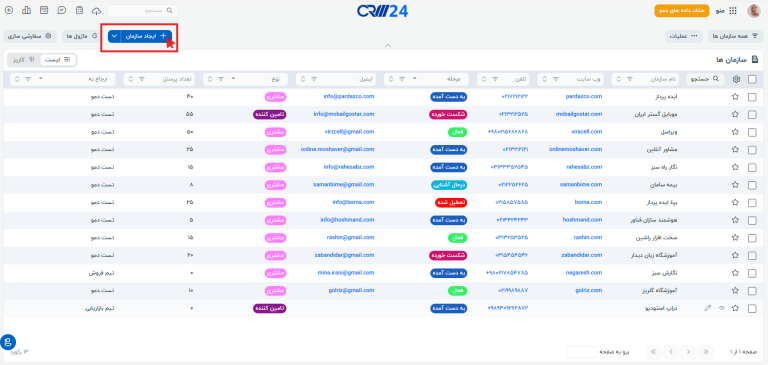Click the circled plus quick-add icon
Image resolution: width=768 pixels, height=365 pixels.
tap(9, 10)
